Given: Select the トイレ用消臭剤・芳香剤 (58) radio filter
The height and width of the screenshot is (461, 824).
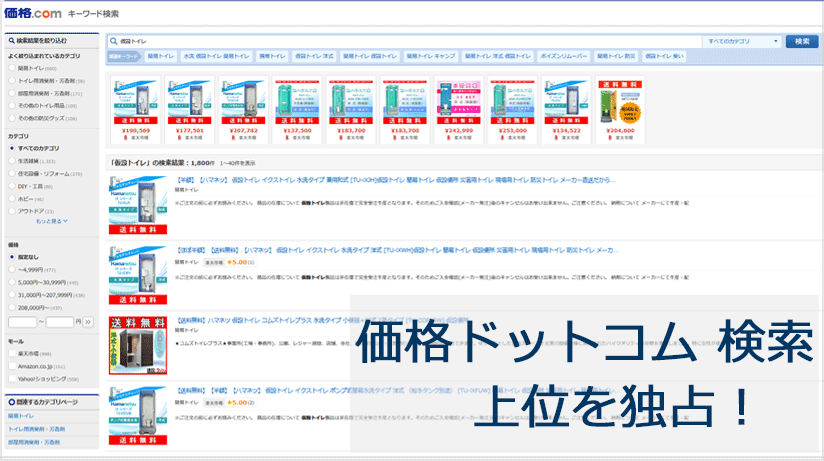Looking at the screenshot, I should tap(12, 81).
